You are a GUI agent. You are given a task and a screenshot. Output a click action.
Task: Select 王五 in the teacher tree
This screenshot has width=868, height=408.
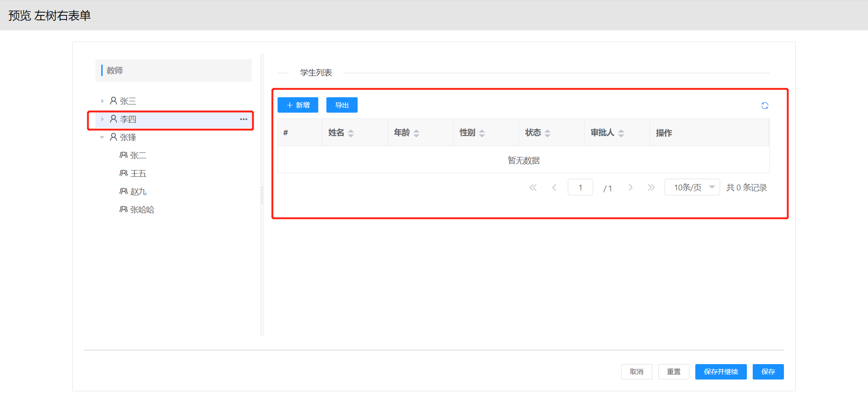[138, 174]
